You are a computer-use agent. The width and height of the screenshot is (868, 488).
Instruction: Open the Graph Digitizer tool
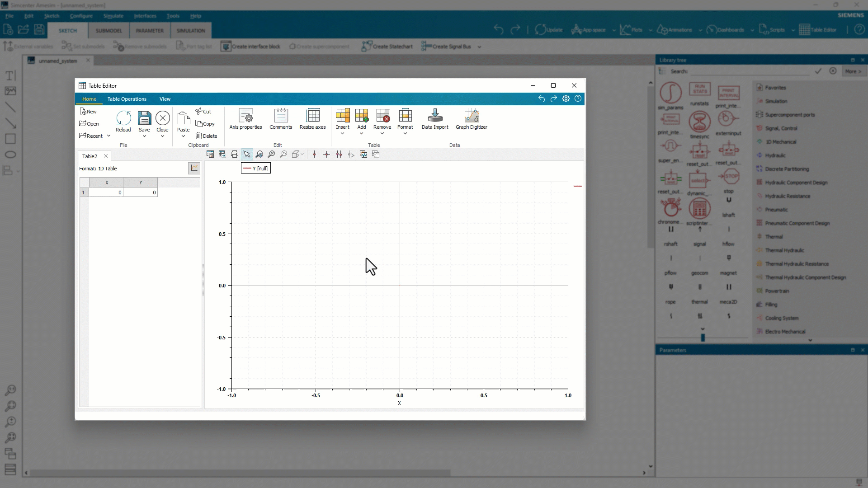tap(471, 119)
